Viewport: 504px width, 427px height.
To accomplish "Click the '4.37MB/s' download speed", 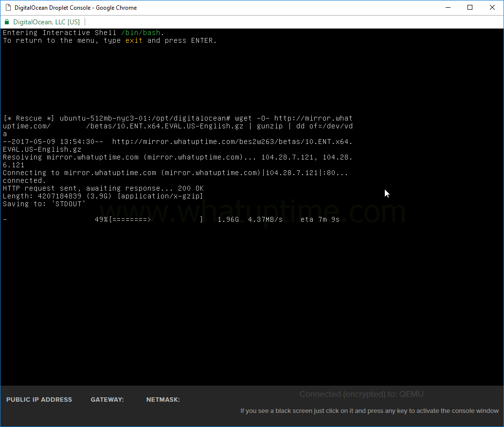I will click(x=265, y=219).
